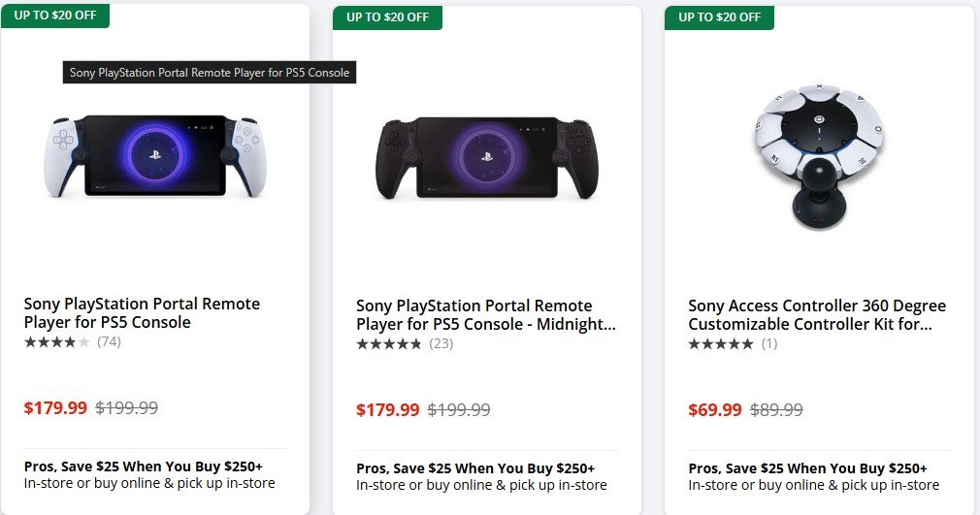Click the (74) review count
Screen dimensions: 980x515
click(x=109, y=341)
